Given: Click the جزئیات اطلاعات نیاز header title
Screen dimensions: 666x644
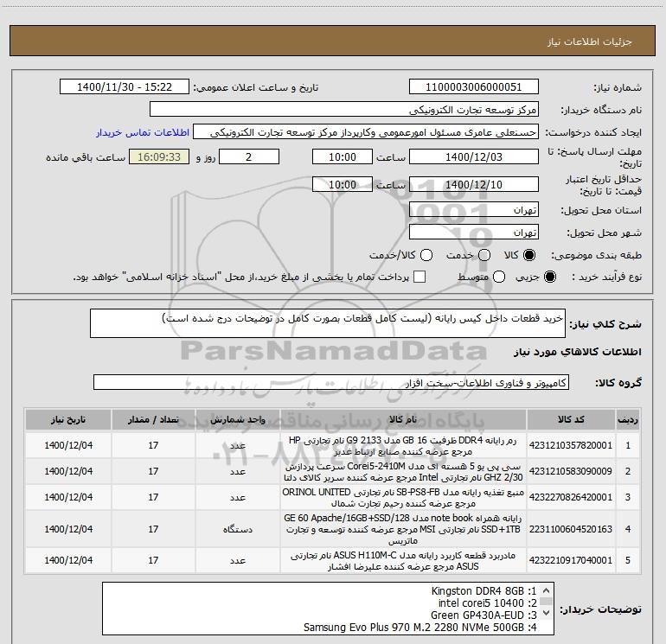Looking at the screenshot, I should pyautogui.click(x=589, y=41).
